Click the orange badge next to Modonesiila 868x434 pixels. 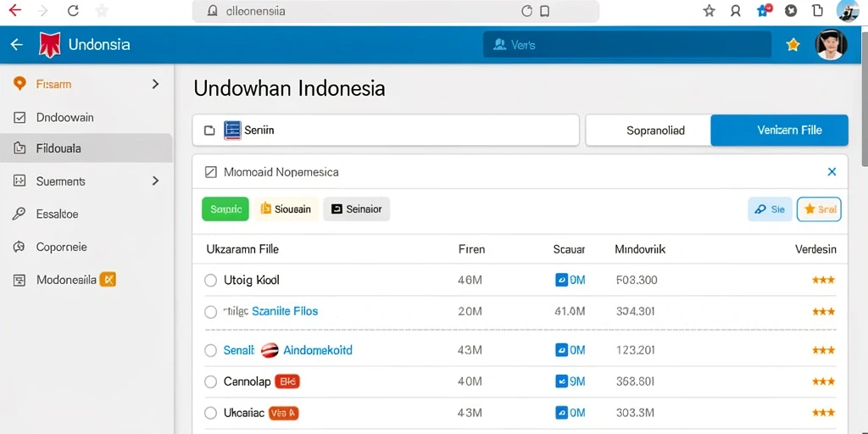(x=108, y=280)
